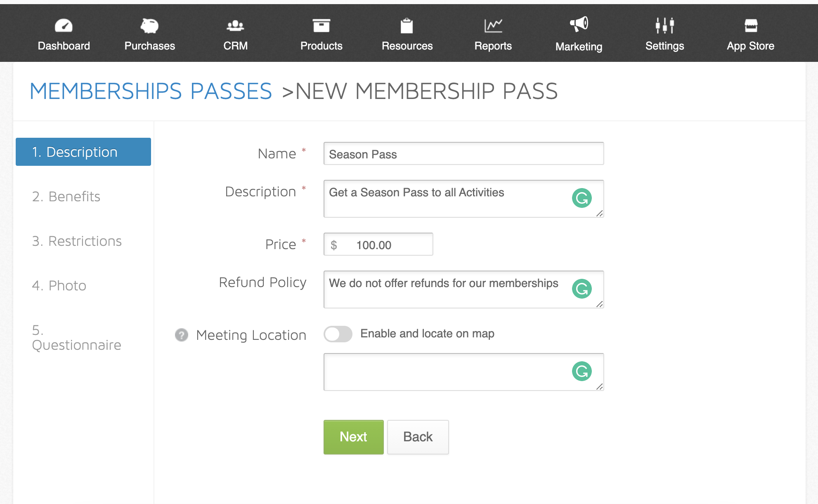Open the App Store icon

pos(751,26)
